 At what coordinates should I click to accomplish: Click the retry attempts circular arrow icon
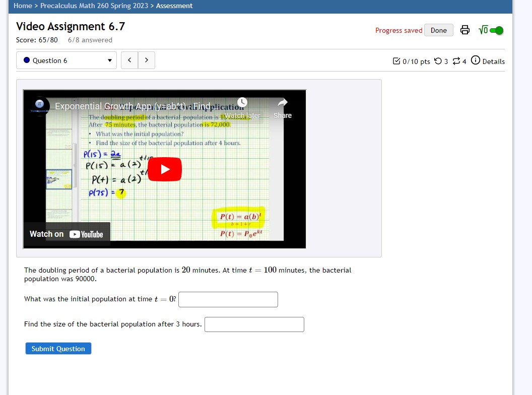point(437,61)
